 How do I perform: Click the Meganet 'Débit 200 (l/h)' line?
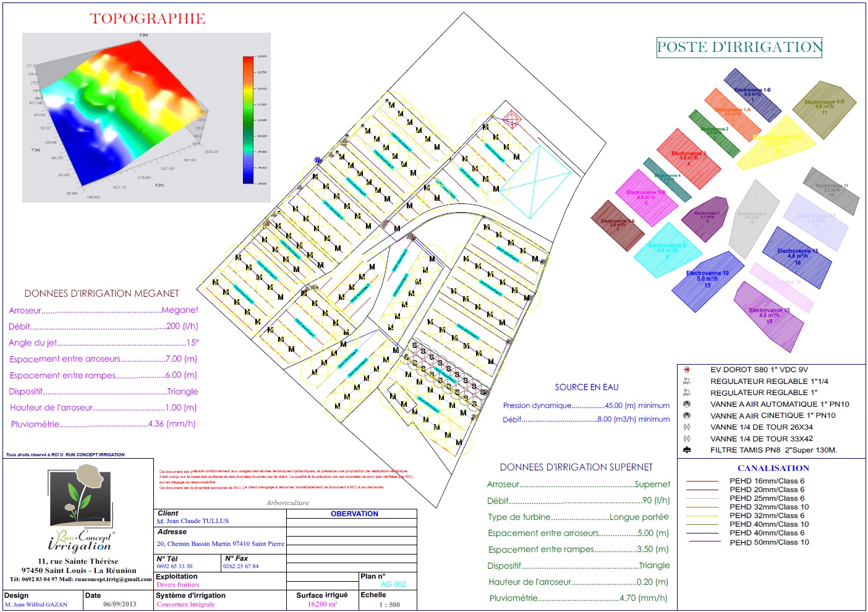coord(103,326)
